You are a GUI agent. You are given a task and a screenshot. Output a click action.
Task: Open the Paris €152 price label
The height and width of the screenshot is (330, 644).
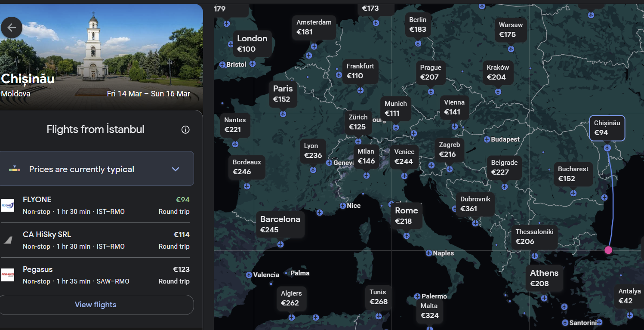(x=283, y=94)
